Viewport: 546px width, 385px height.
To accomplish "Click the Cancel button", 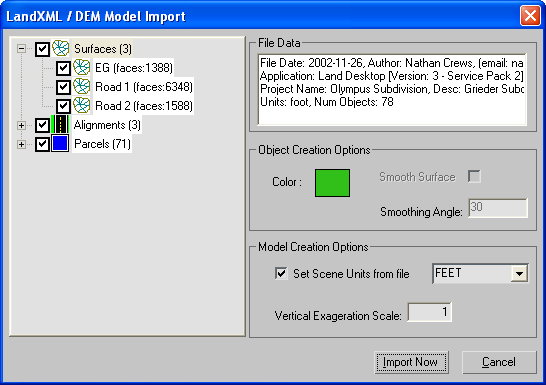I will (499, 362).
